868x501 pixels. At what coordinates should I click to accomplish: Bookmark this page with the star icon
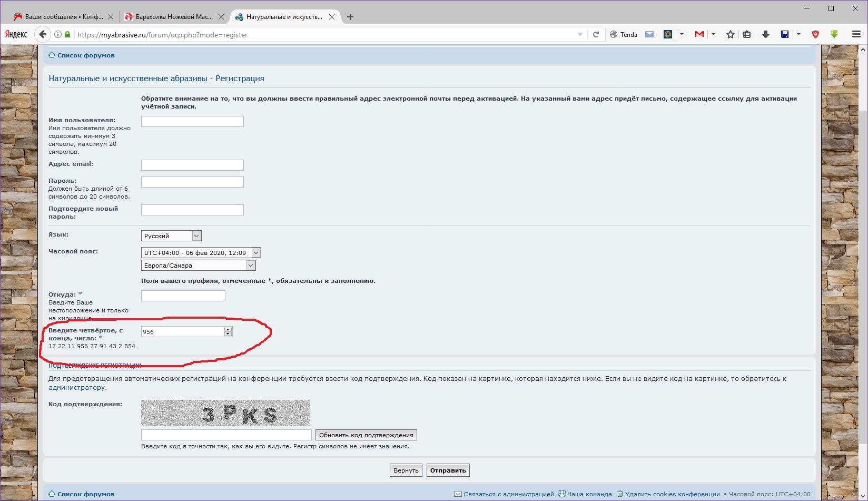[x=730, y=34]
